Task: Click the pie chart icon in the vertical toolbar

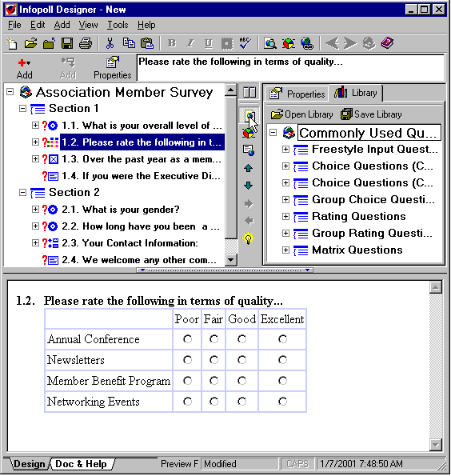Action: point(249,133)
